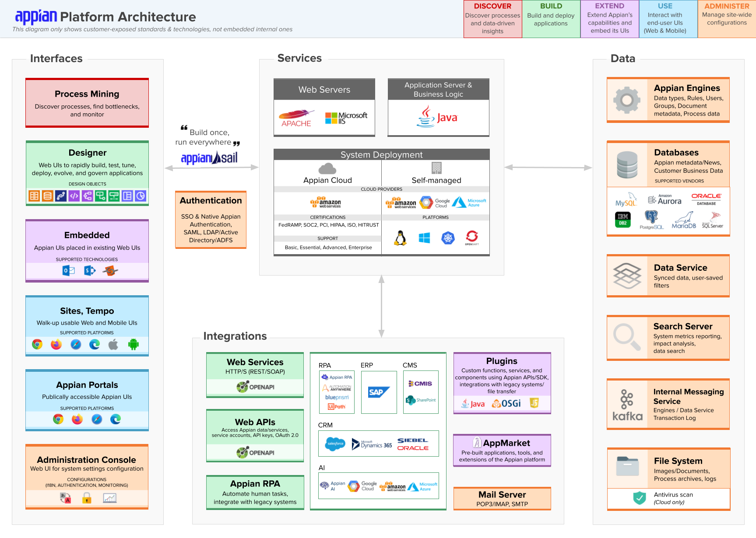The image size is (756, 538).
Task: Click the Salesforce logo in CRM
Action: click(x=335, y=444)
